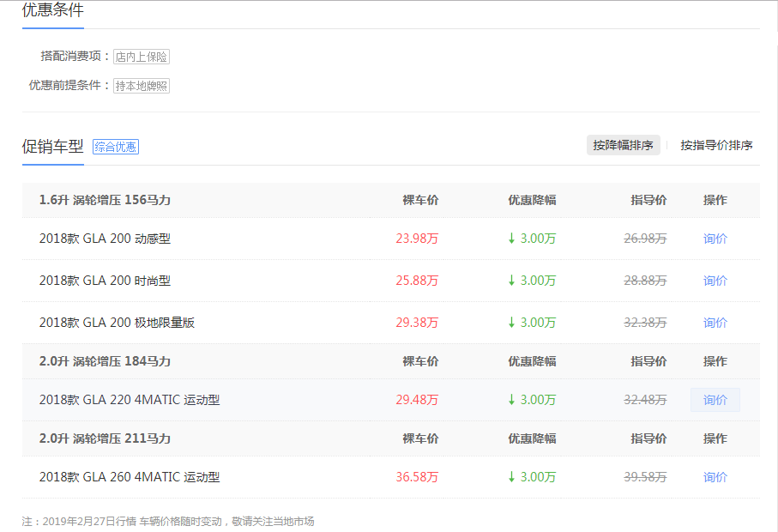Click the struck-through 32.38万 guide price
The height and width of the screenshot is (532, 778).
645,323
